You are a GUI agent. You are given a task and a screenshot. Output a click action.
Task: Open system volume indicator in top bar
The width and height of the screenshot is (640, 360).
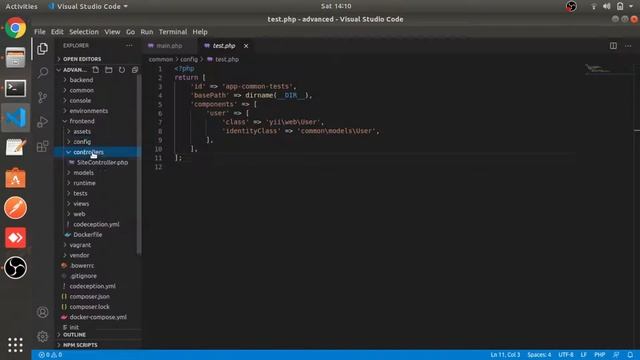(607, 6)
